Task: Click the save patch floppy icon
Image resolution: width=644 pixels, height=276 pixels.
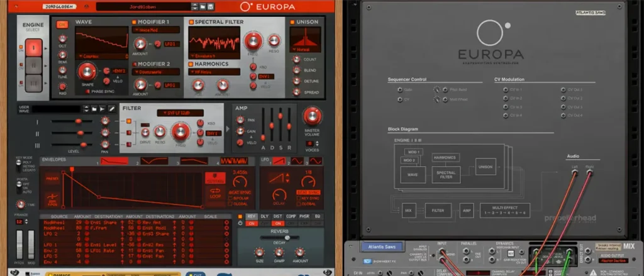Action: coord(210,6)
